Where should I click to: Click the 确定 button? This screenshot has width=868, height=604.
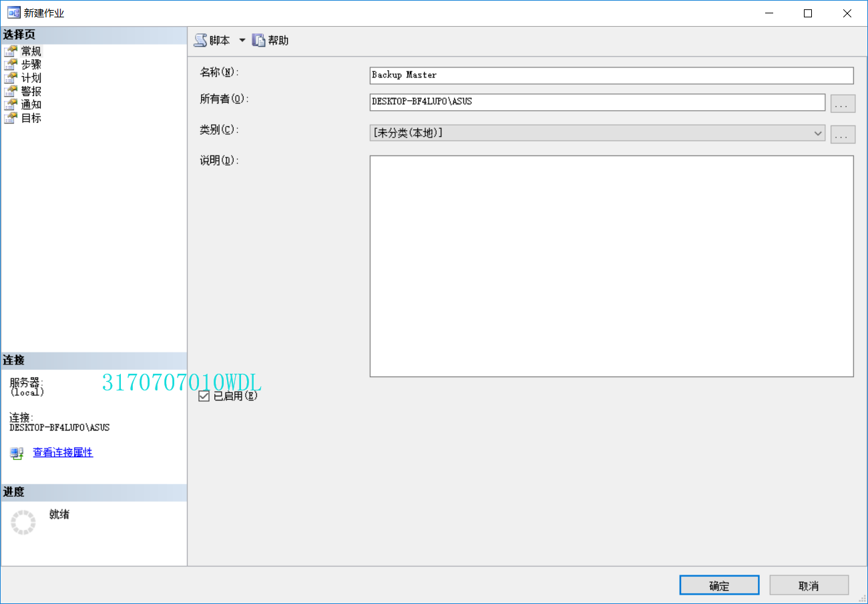click(719, 585)
